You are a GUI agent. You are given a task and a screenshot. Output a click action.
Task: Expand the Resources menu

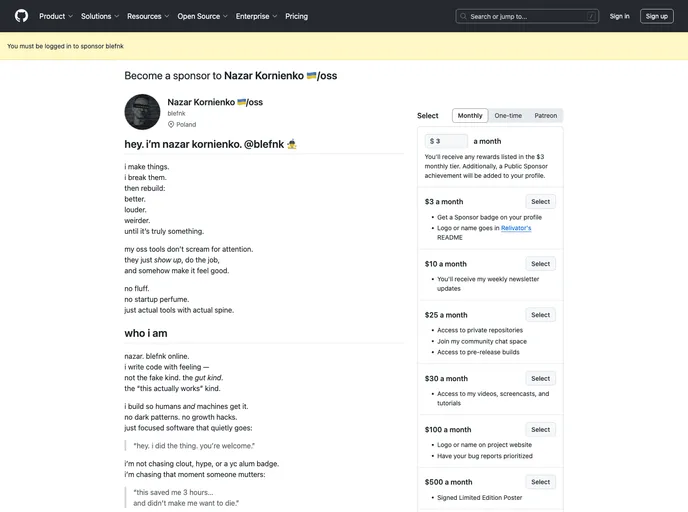148,16
